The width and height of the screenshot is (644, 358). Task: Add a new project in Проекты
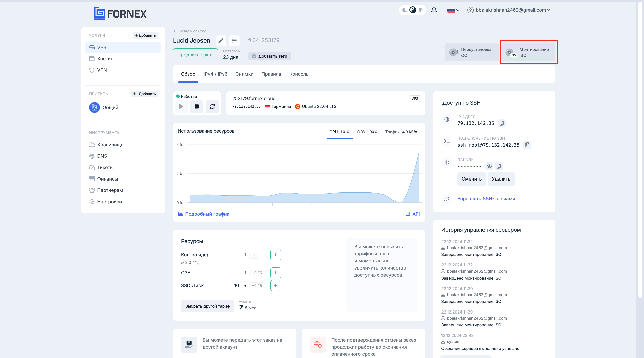[x=145, y=94]
